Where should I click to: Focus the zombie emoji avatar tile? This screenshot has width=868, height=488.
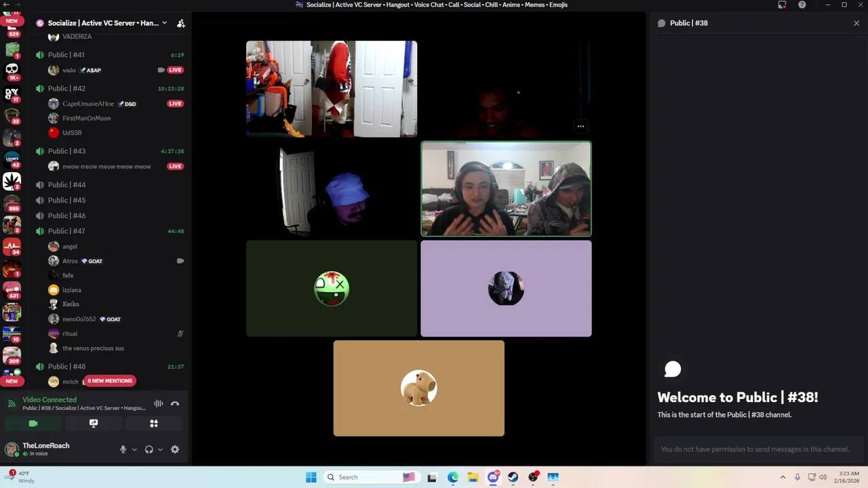tap(332, 289)
